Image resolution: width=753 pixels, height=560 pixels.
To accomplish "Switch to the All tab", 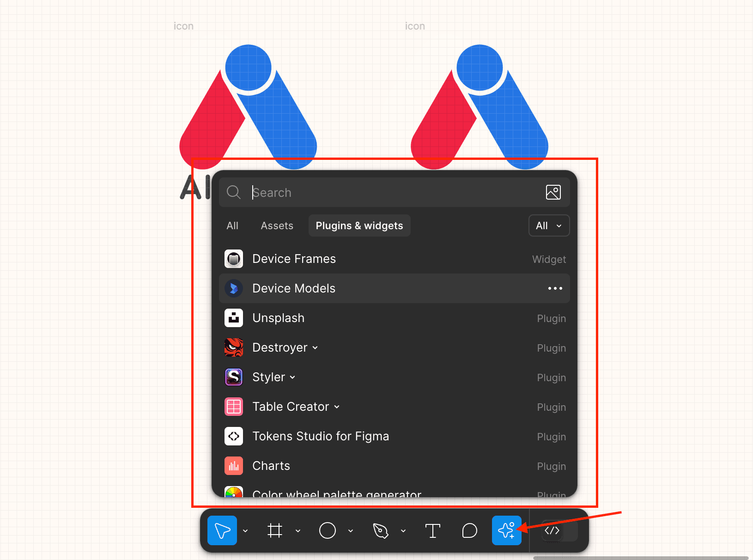I will (x=232, y=225).
